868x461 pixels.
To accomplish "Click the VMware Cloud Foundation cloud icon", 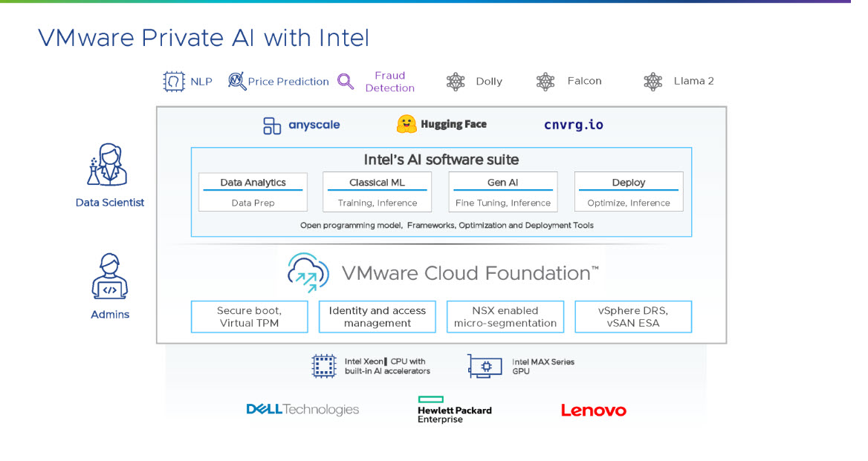I will [308, 272].
